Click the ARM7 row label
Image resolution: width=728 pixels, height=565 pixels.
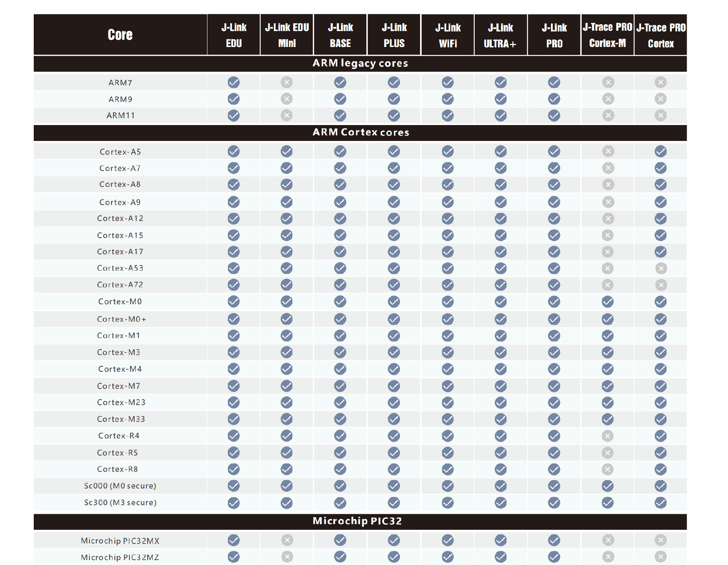click(120, 83)
